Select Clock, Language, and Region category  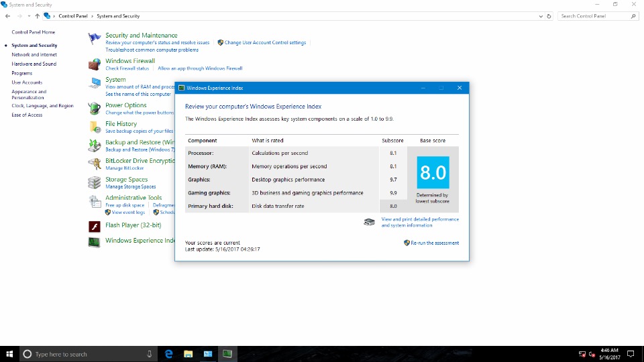tap(42, 106)
